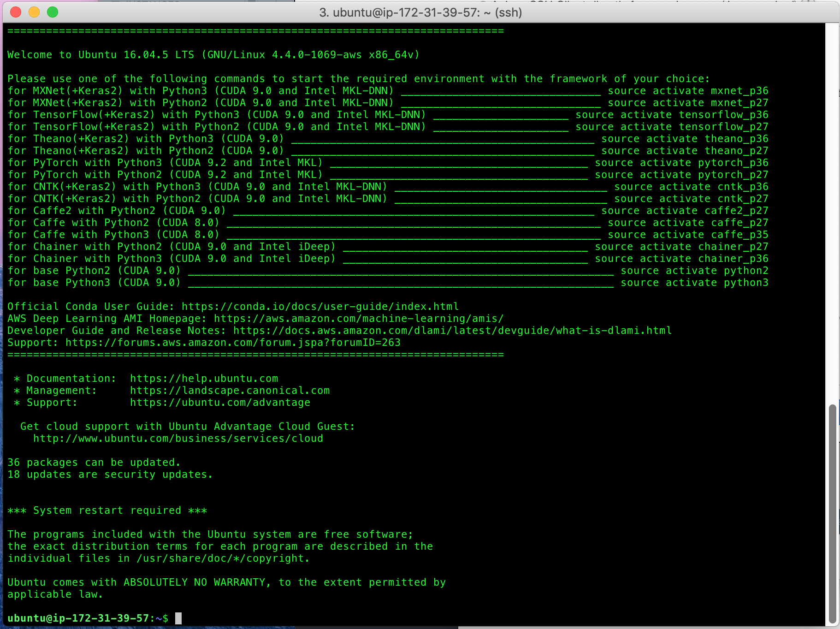Image resolution: width=840 pixels, height=629 pixels.
Task: Click the "System restart required" message
Action: tap(107, 510)
